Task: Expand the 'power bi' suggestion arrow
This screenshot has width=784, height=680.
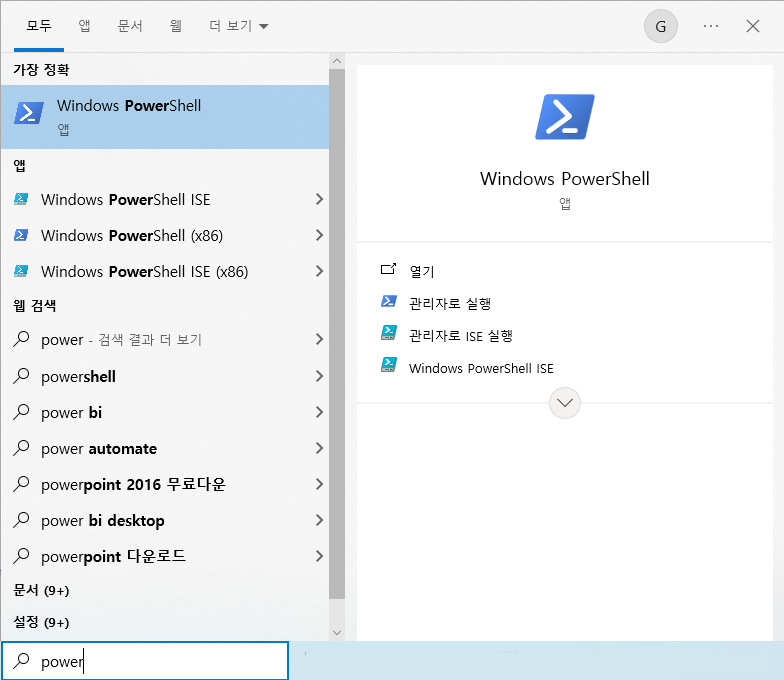Action: click(x=319, y=412)
